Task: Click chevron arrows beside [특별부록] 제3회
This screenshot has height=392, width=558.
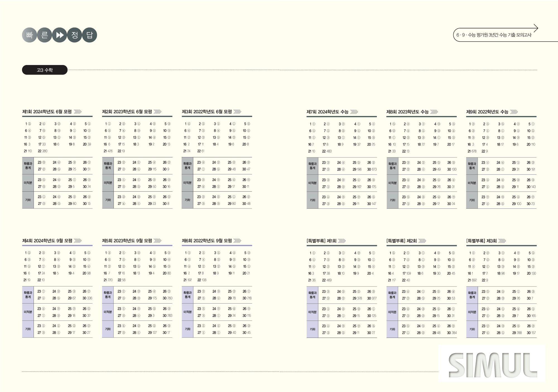Action: [x=502, y=241]
